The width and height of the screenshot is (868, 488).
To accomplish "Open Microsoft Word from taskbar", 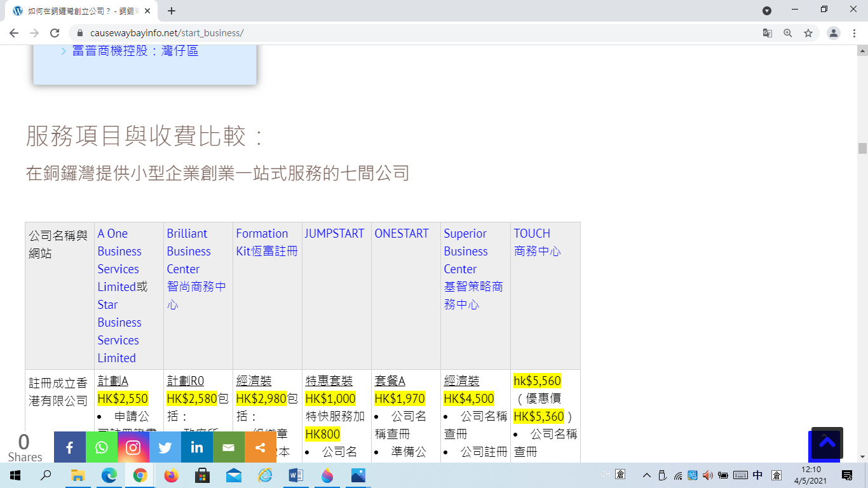I will (x=296, y=475).
